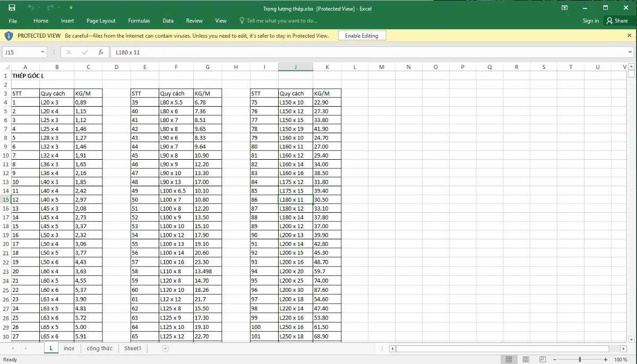Open Ribbon Display Options icon
The width and height of the screenshot is (637, 364).
(x=564, y=8)
